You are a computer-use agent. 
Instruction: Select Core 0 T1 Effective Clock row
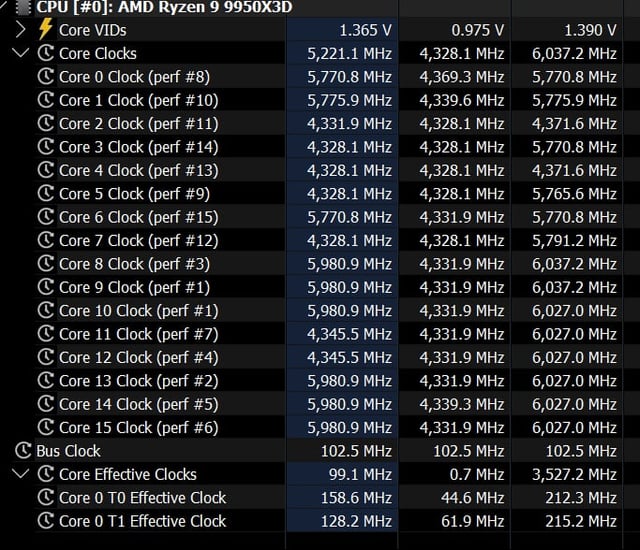tap(142, 521)
